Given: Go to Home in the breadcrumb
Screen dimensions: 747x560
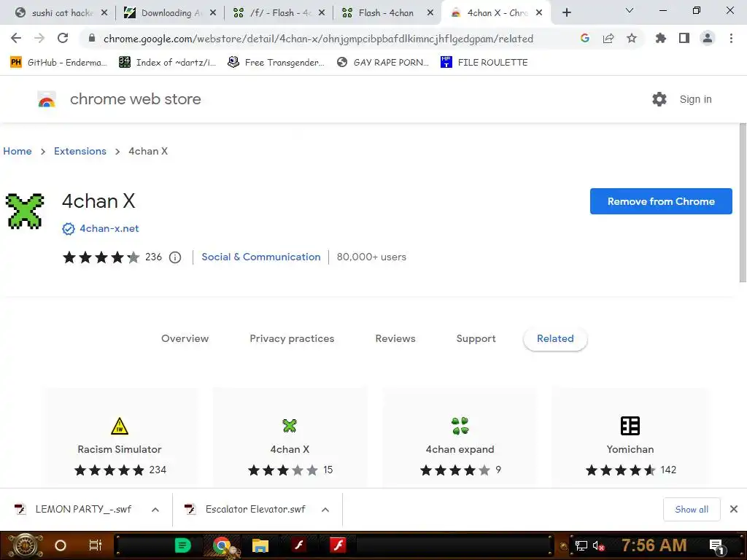Looking at the screenshot, I should coord(18,151).
